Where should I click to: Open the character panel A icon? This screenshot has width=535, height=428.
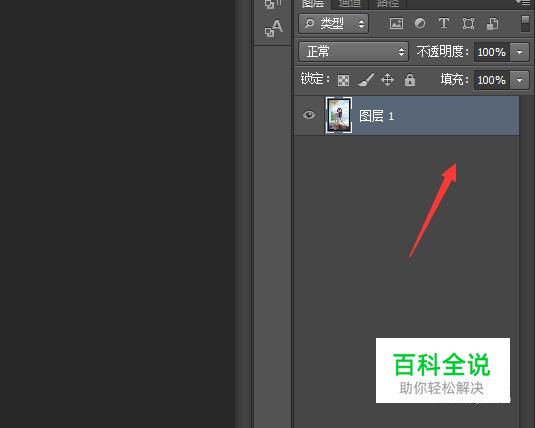pyautogui.click(x=274, y=28)
